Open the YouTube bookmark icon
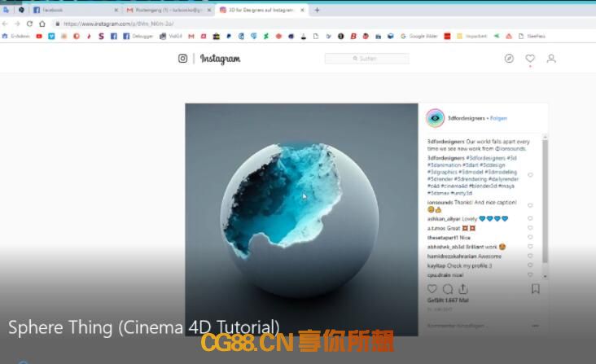Screen dimensions: 596x364 point(39,36)
